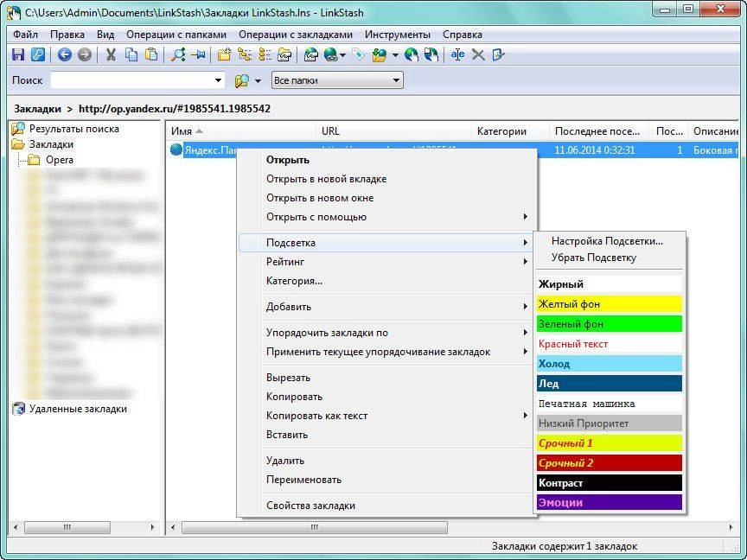Select 'Удаленные закладки' in tree
The width and height of the screenshot is (747, 560).
(78, 409)
